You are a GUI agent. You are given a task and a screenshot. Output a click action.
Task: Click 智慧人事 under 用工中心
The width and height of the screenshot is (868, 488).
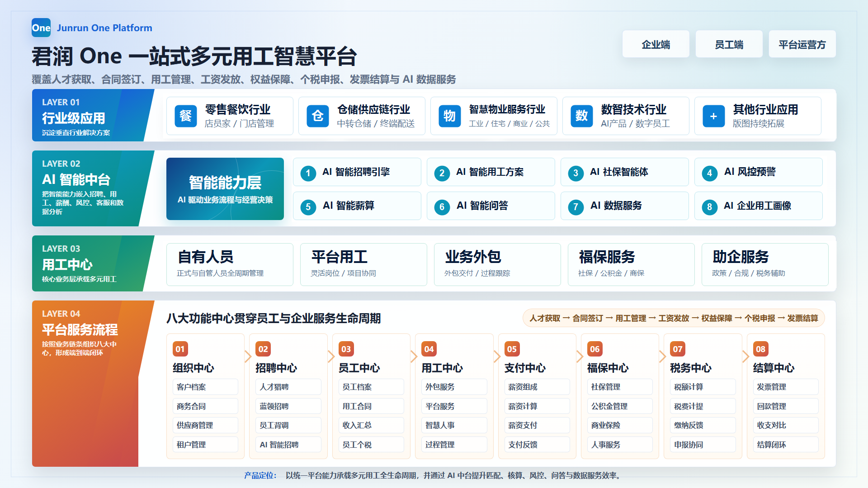454,425
